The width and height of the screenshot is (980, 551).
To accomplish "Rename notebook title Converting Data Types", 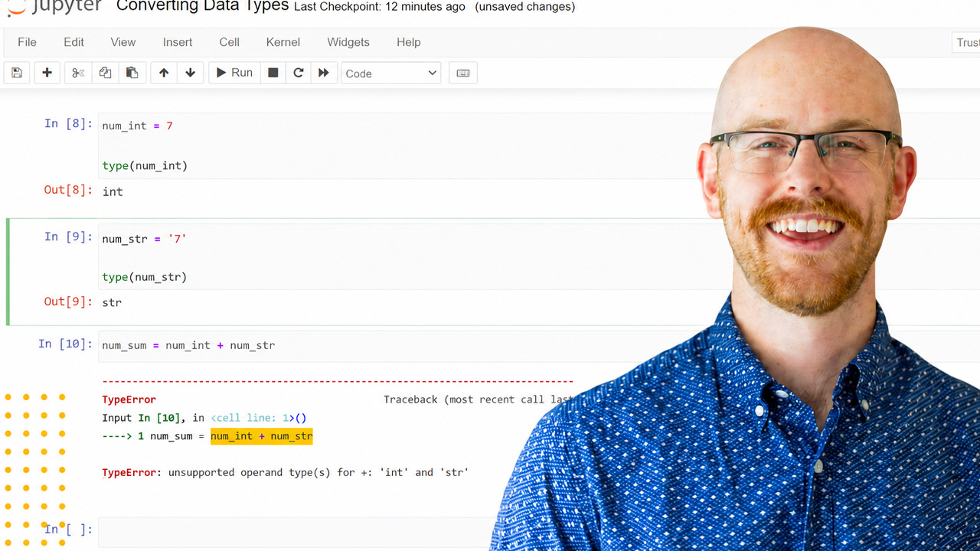I will (203, 6).
